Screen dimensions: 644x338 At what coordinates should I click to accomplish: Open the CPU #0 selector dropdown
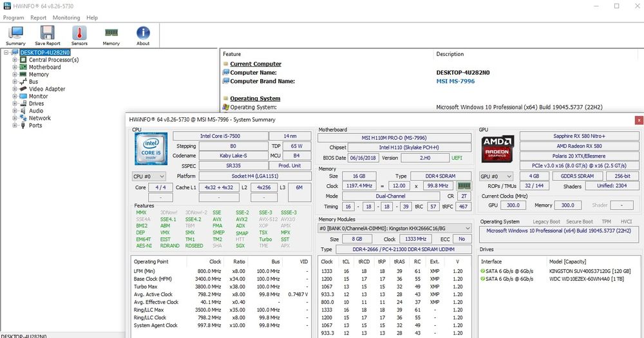coord(149,176)
